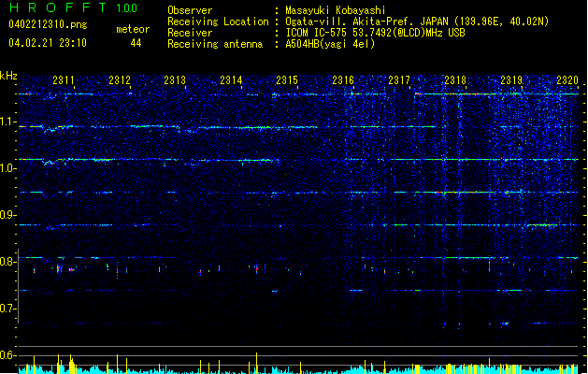Click the 2314 time marker
This screenshot has width=588, height=374.
231,80
